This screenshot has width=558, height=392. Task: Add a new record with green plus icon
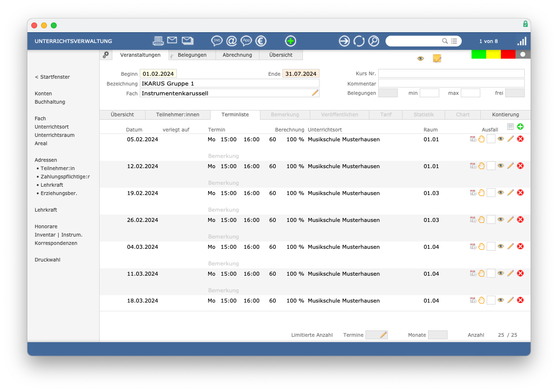tap(291, 41)
